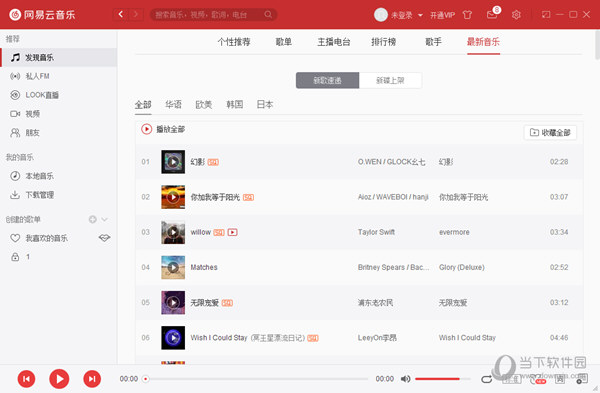This screenshot has width=600, height=393.
Task: Click the playback progress bar
Action: (x=256, y=379)
